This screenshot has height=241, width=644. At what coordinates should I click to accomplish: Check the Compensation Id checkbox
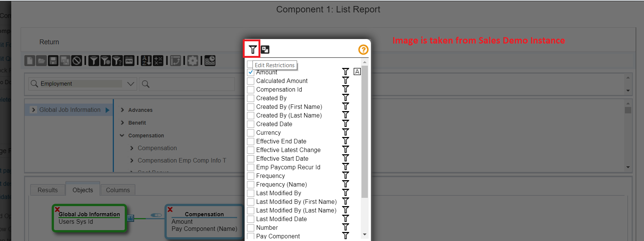tap(251, 89)
